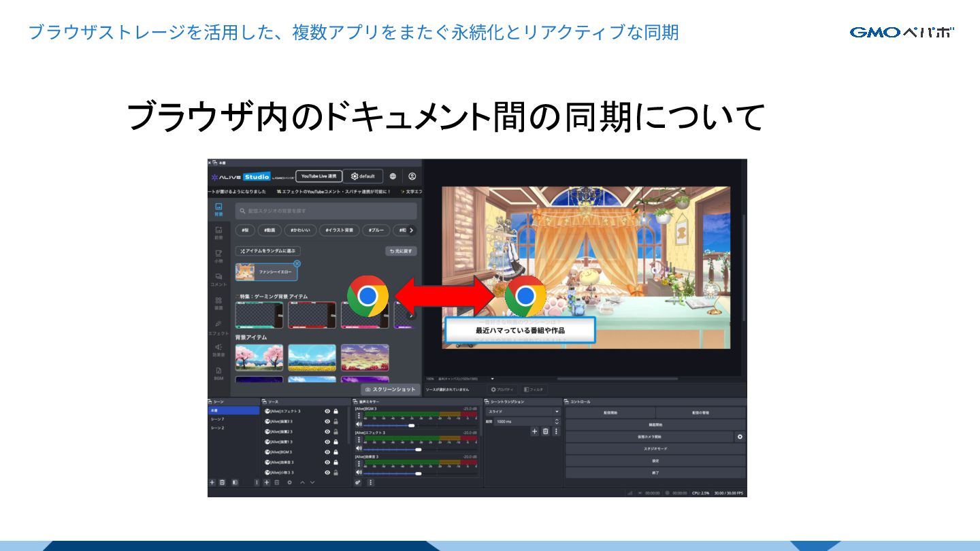Click 配信開始 in the Controls dock
Viewport: 980px width, 551px height.
tap(610, 413)
